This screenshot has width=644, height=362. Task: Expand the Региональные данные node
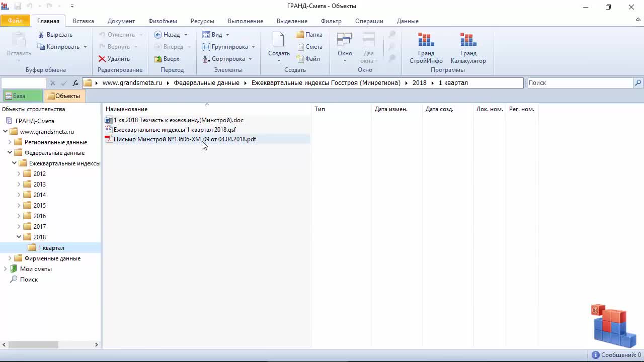pos(10,142)
